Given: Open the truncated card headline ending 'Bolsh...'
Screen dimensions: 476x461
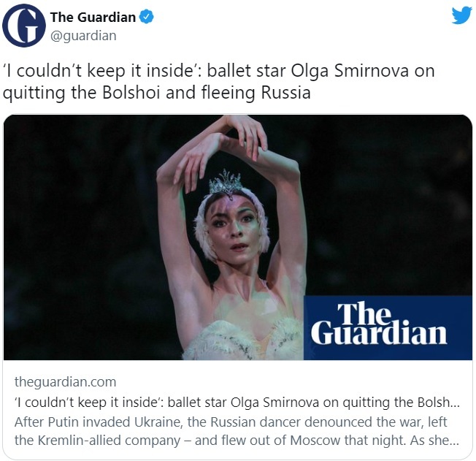Looking at the screenshot, I should coord(237,403).
